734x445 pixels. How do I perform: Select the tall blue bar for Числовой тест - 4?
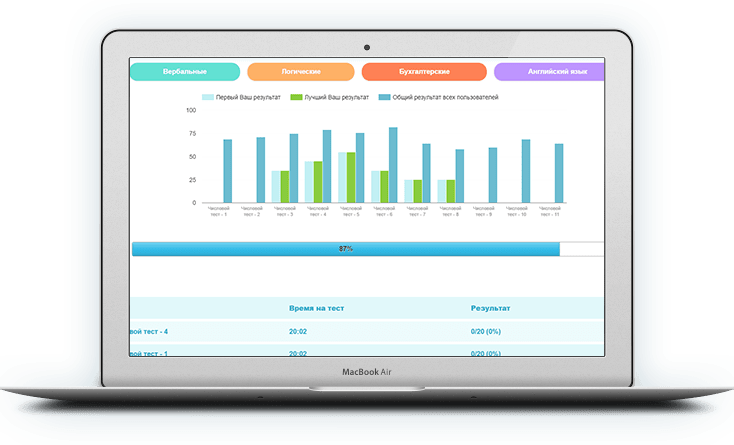click(327, 167)
